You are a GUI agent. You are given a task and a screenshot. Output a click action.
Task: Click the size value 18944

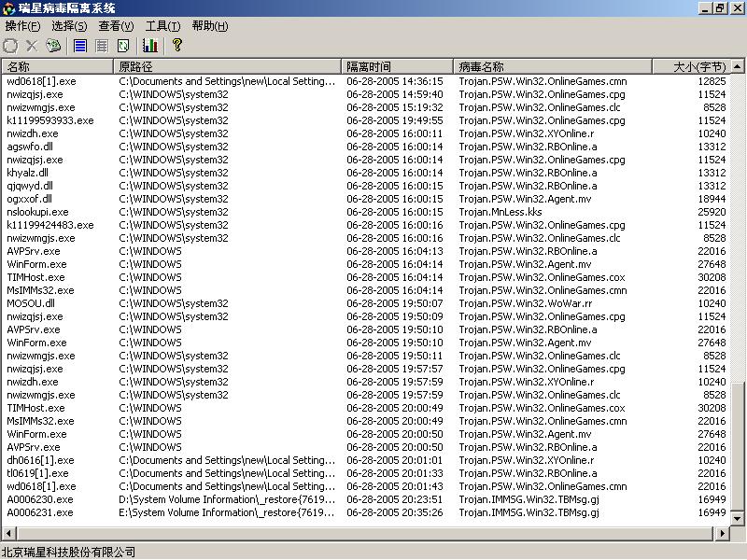pyautogui.click(x=712, y=199)
